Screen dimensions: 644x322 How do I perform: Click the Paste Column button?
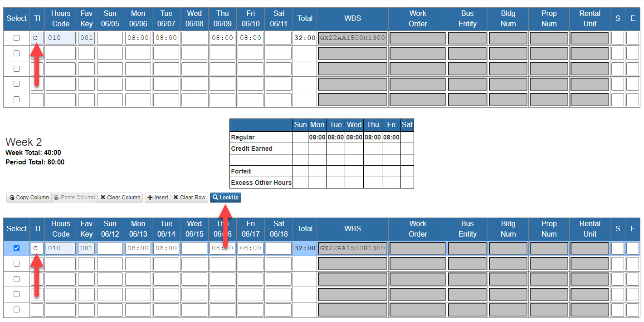(74, 198)
